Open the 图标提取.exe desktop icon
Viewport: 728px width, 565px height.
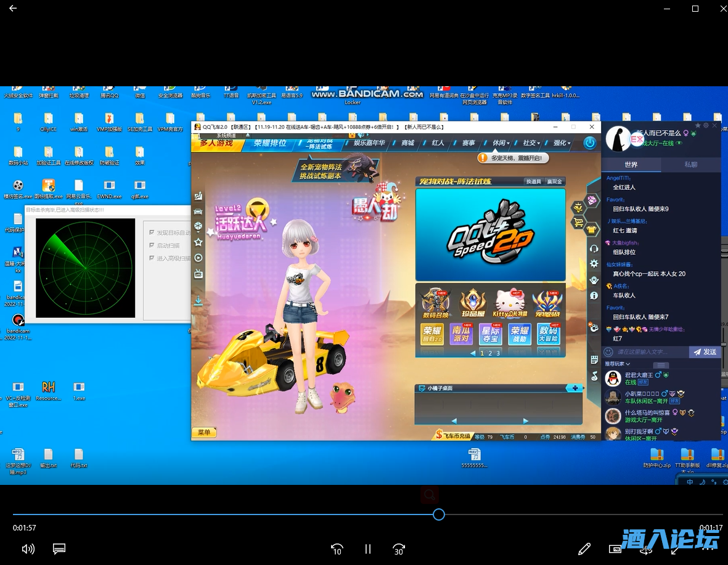click(x=48, y=189)
